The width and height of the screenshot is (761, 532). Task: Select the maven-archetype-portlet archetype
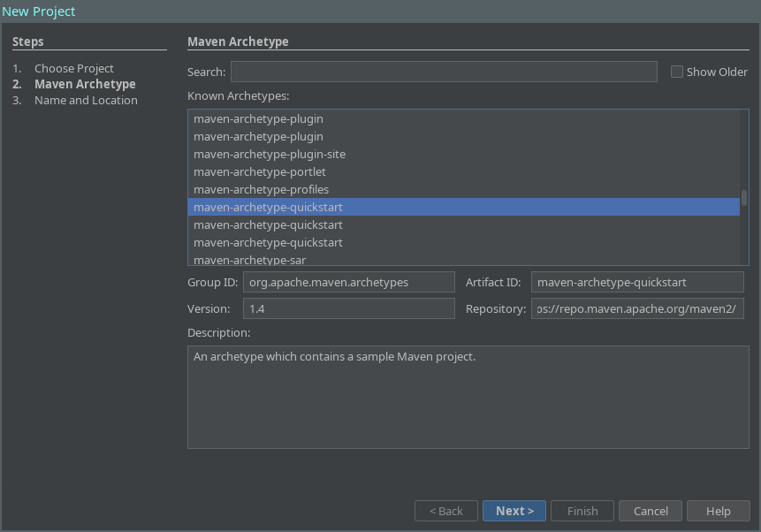click(260, 171)
